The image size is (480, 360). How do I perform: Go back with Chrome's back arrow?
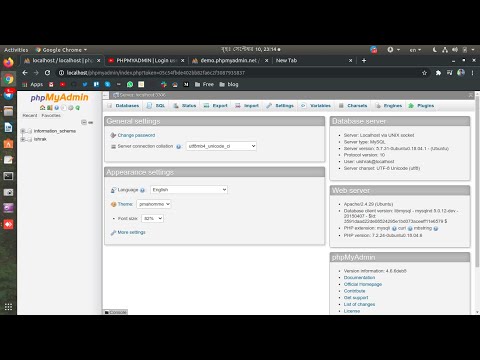click(25, 73)
